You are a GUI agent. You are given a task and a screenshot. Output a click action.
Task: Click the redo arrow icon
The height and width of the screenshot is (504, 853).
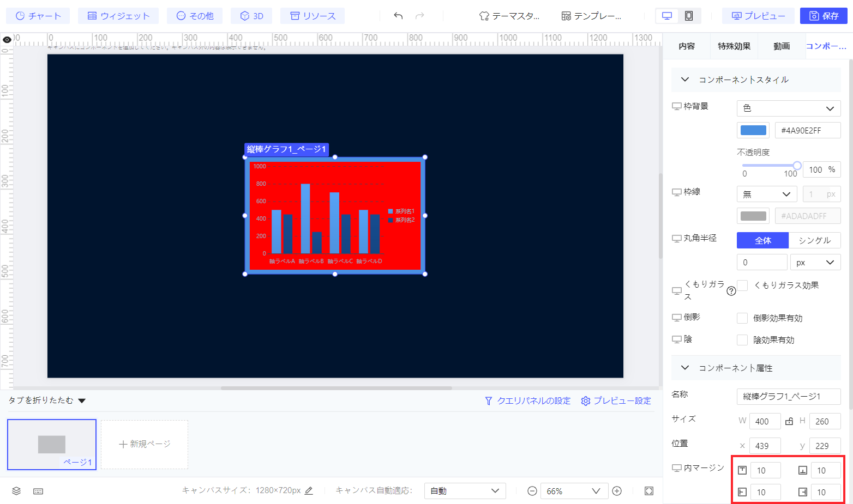tap(419, 16)
